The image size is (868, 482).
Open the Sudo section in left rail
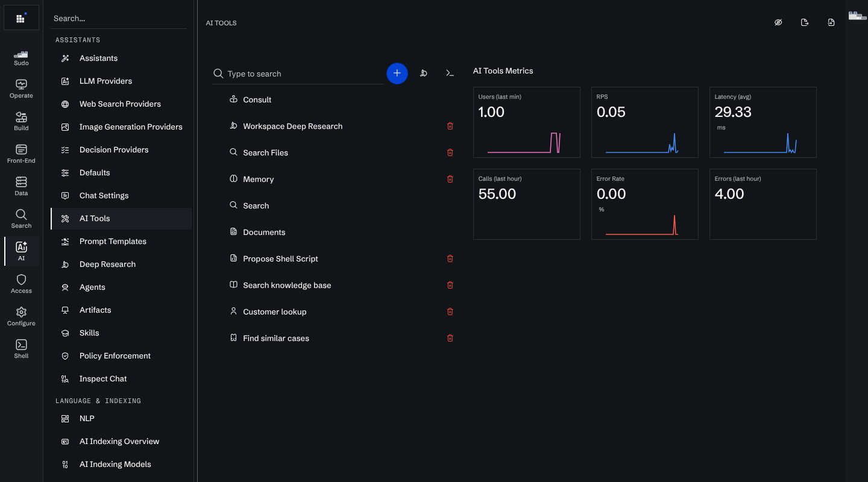(21, 58)
